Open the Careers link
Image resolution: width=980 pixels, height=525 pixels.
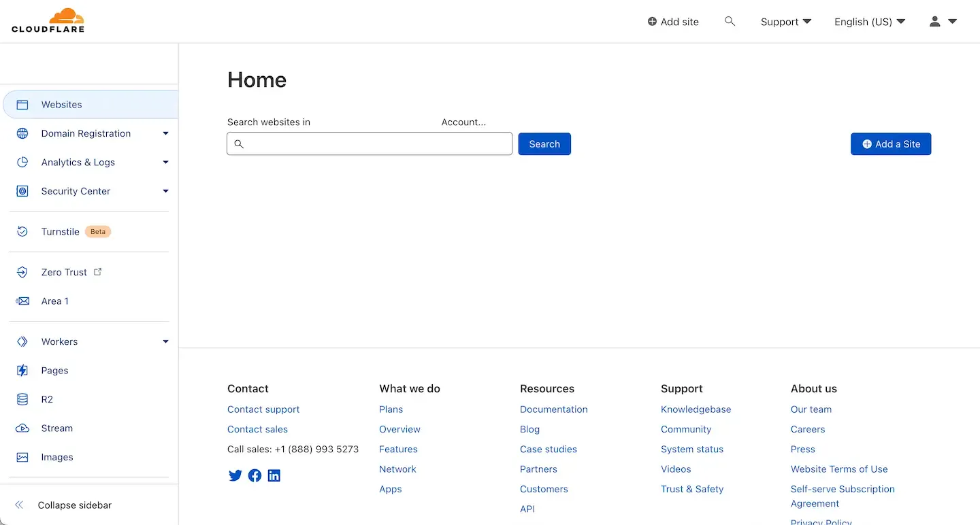tap(808, 429)
